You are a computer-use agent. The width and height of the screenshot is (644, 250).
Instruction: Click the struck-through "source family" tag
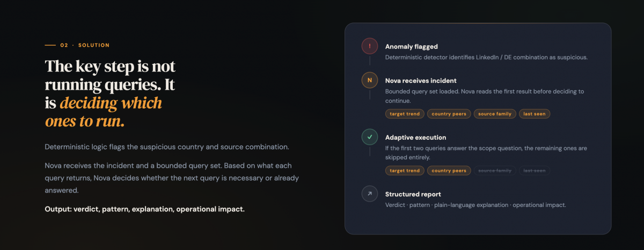point(495,170)
